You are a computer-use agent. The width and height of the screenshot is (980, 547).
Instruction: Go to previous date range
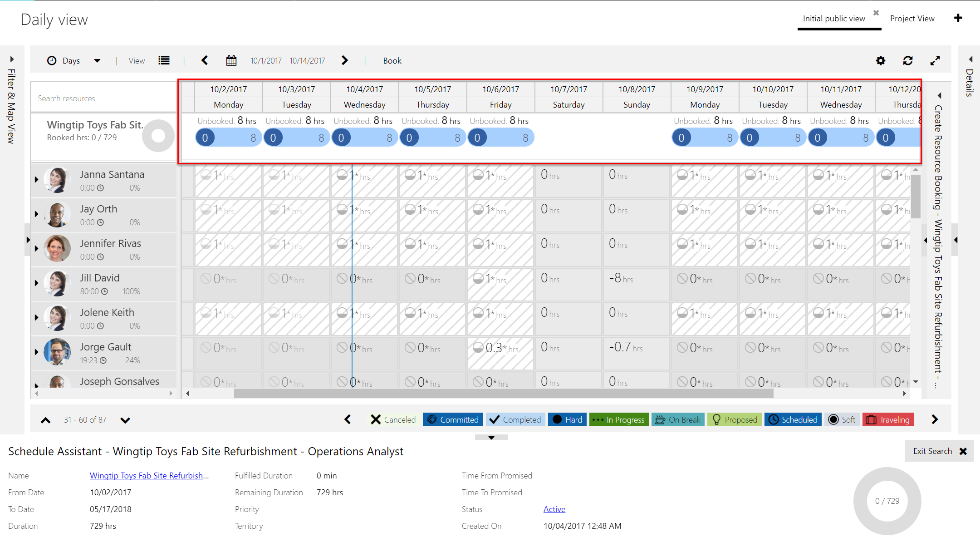click(x=205, y=61)
